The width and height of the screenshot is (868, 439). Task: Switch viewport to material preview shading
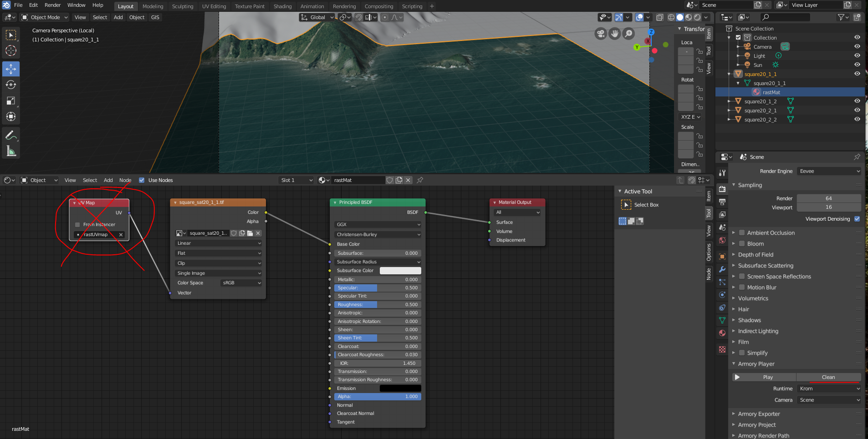[689, 17]
